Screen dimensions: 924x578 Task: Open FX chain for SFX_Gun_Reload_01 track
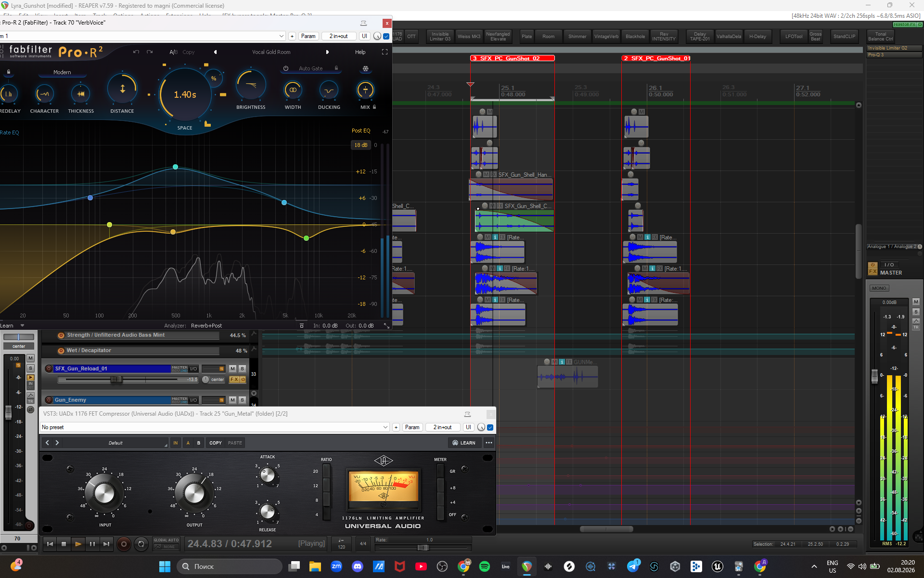(x=234, y=380)
